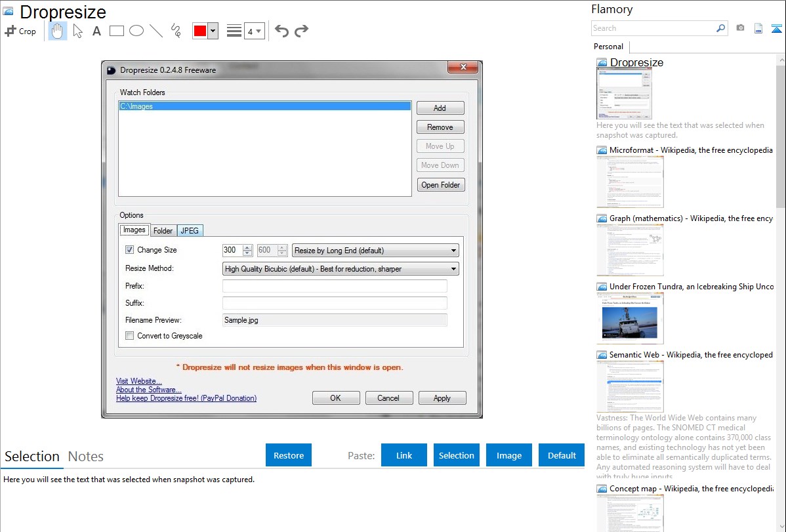
Task: Click the Restore button
Action: (289, 455)
